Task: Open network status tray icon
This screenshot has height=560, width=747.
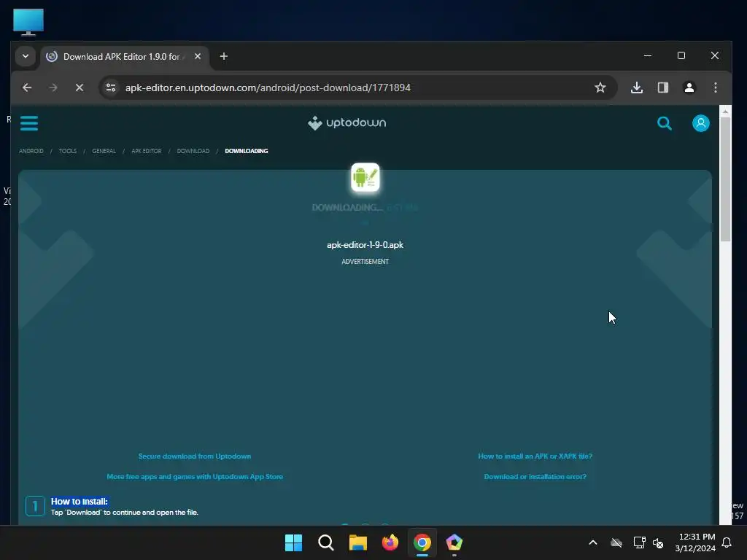Action: click(x=639, y=542)
